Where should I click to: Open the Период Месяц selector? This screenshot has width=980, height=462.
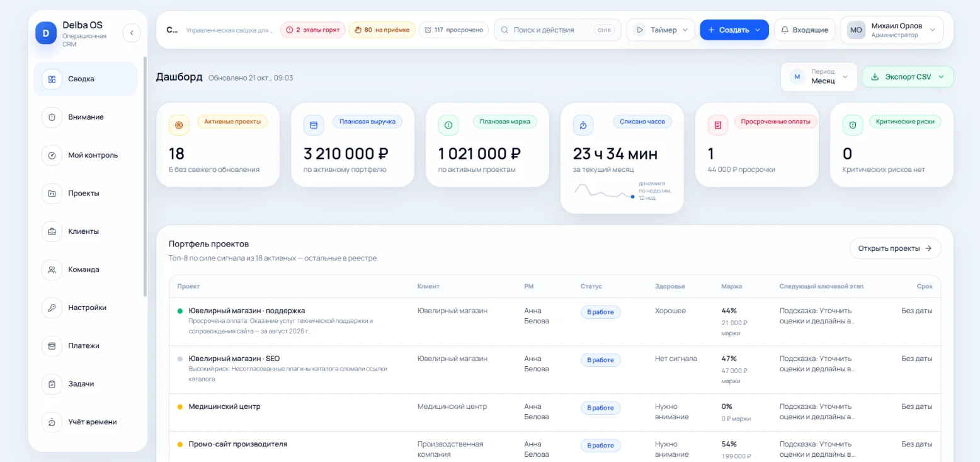pyautogui.click(x=819, y=77)
